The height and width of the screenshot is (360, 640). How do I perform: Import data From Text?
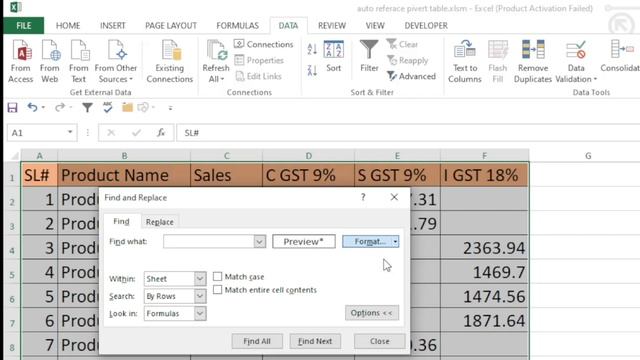(79, 61)
